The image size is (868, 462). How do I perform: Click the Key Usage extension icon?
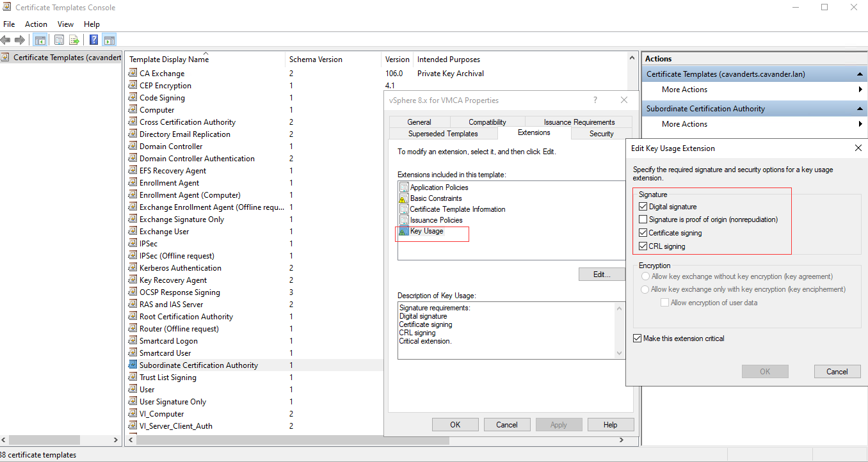tap(404, 231)
